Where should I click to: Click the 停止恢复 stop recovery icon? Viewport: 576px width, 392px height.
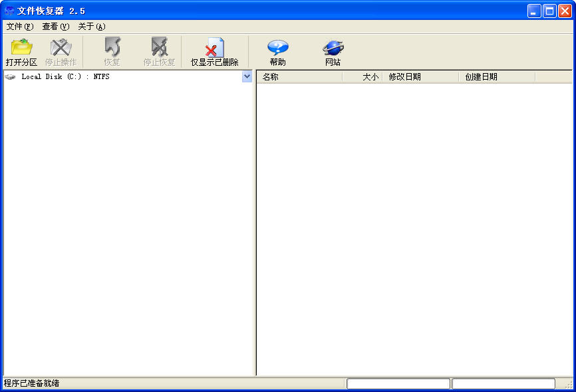pyautogui.click(x=159, y=48)
